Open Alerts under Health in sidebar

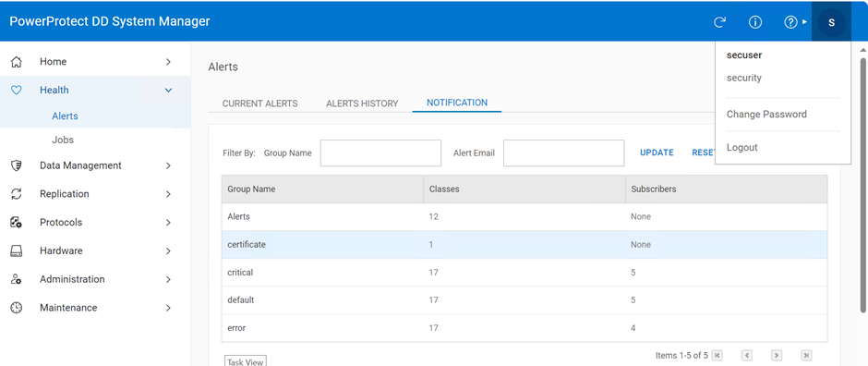click(65, 116)
